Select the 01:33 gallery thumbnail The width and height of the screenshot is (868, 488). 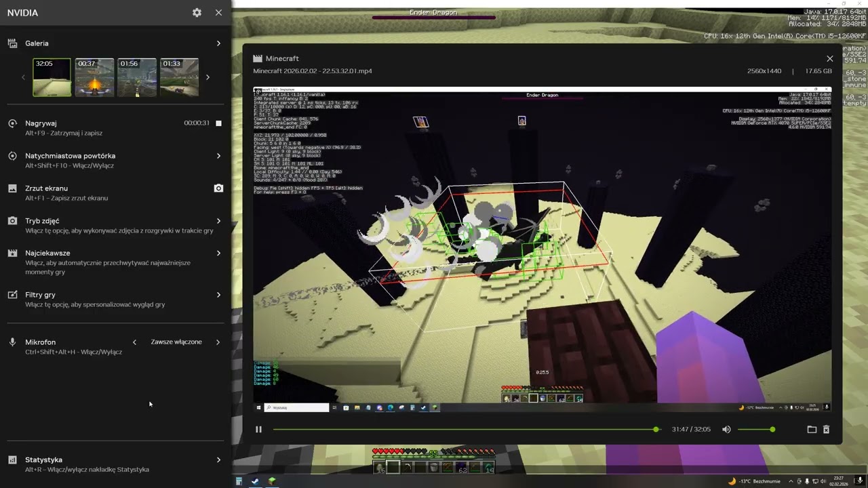(179, 77)
